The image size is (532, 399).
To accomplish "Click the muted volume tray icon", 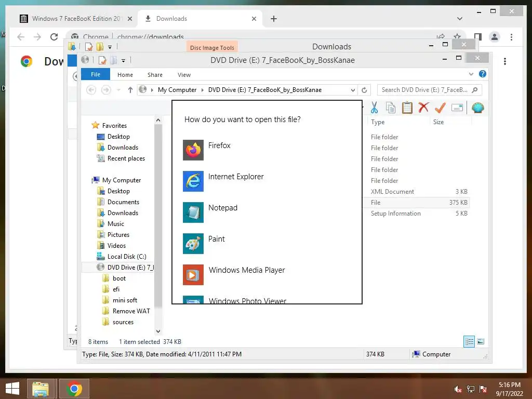I will [458, 389].
